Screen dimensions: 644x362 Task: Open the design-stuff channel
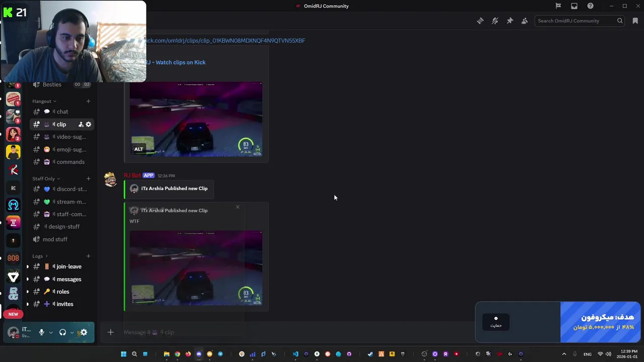(61, 227)
